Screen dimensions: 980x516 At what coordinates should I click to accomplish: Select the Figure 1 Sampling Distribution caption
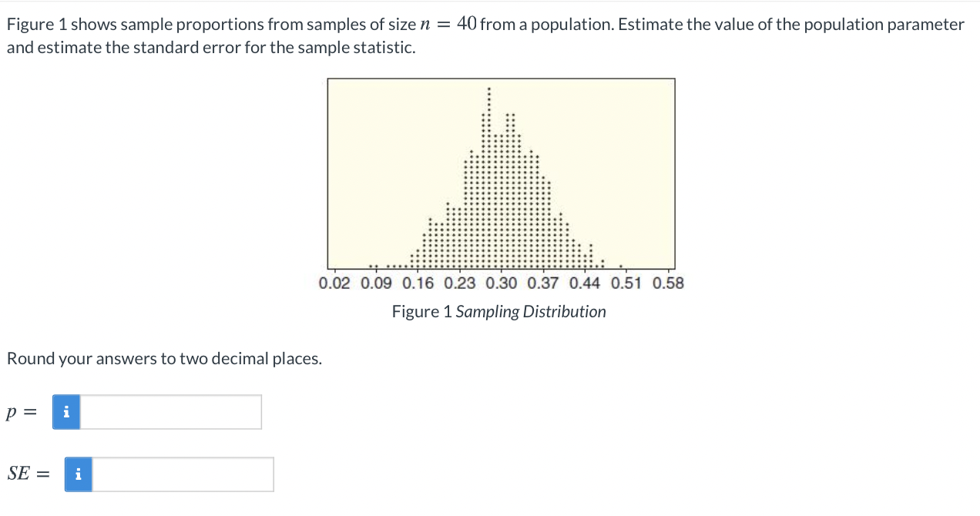[x=498, y=311]
